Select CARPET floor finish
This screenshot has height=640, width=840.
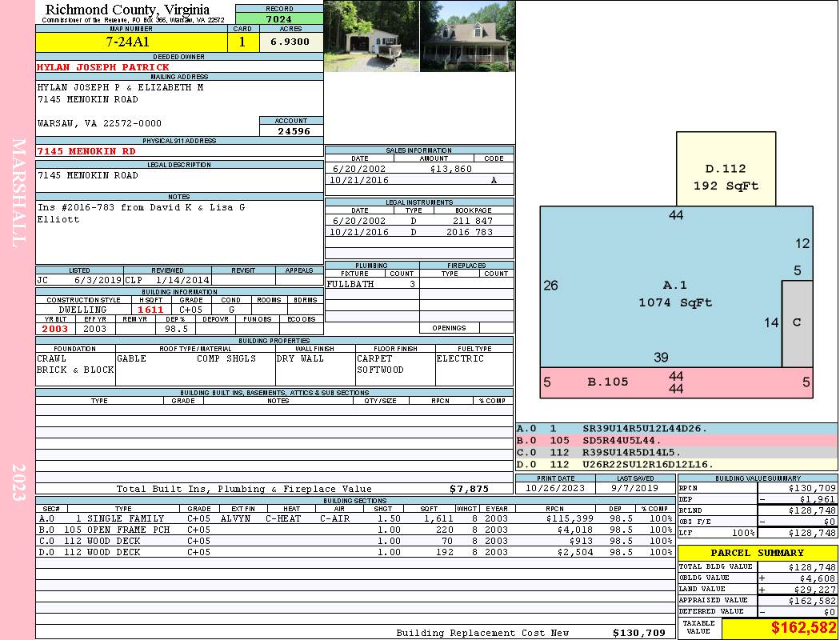374,359
